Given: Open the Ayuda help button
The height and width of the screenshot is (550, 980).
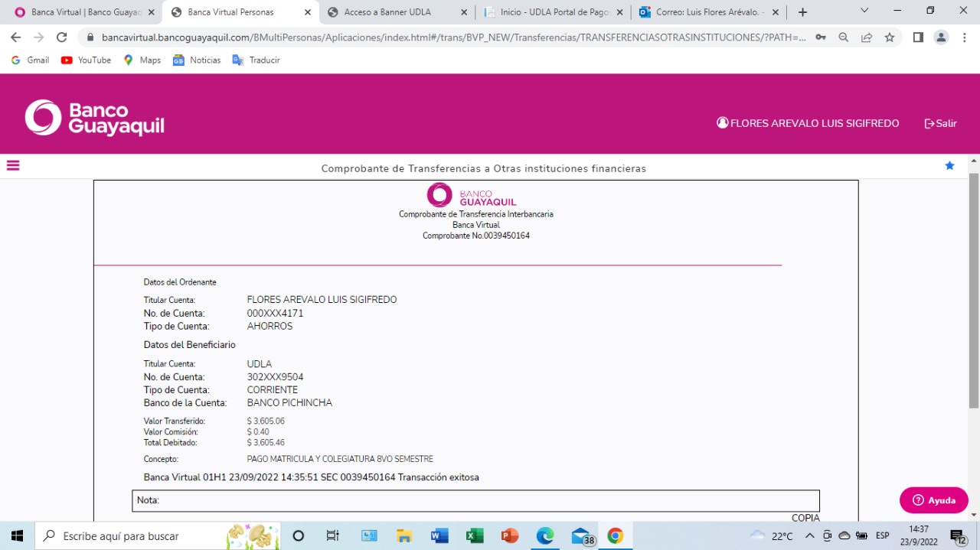Looking at the screenshot, I should coord(933,500).
